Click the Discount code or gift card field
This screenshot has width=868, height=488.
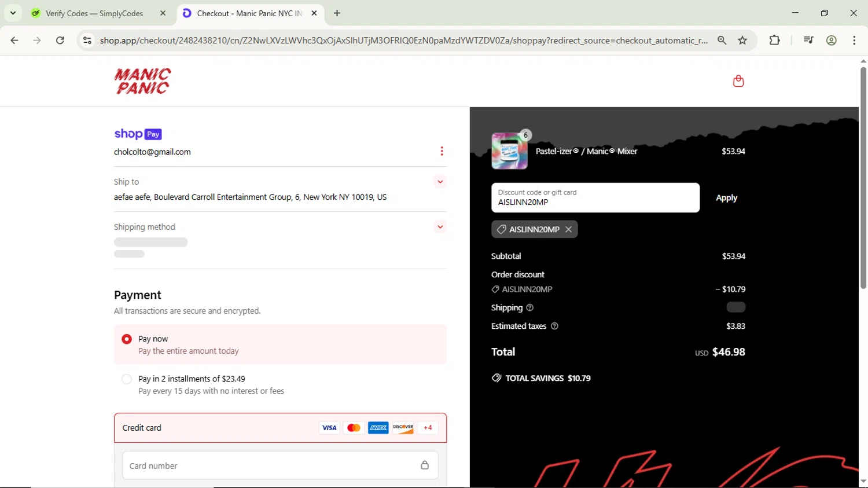595,198
